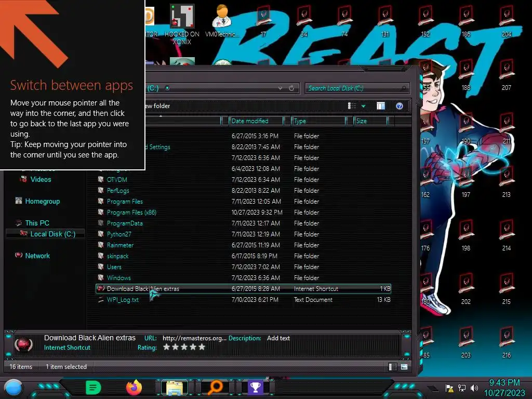Select desktop icon labeled 203
Image resolution: width=532 pixels, height=399 pixels.
[x=466, y=342]
